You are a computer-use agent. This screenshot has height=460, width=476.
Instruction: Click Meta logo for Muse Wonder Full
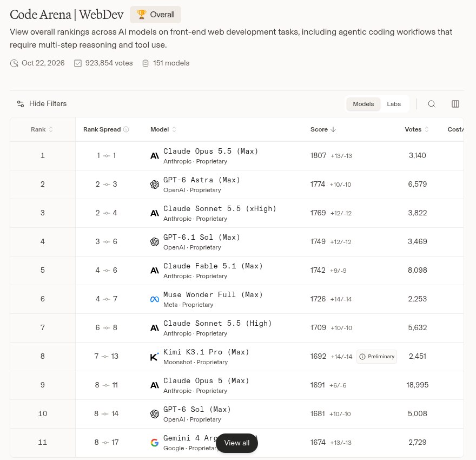coord(155,299)
